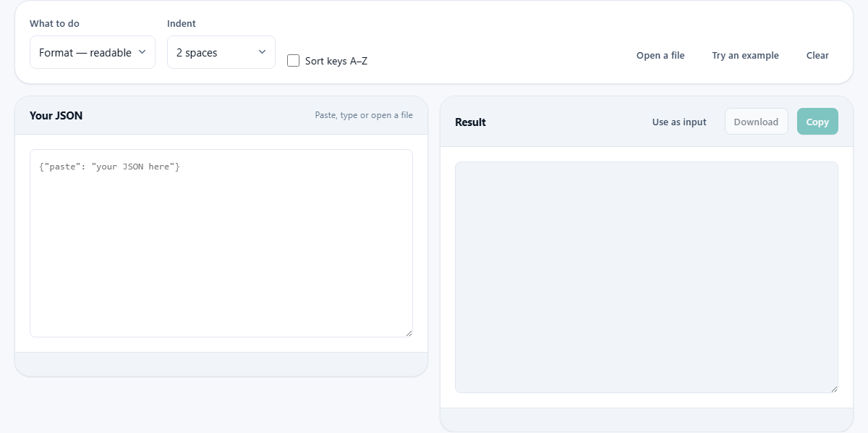
Task: Click 'Try an example'
Action: [x=745, y=55]
